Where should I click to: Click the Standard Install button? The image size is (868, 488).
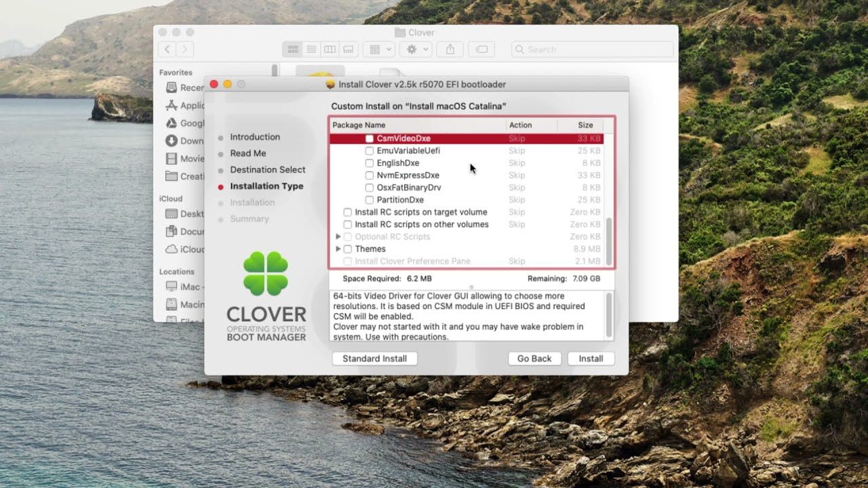(374, 359)
